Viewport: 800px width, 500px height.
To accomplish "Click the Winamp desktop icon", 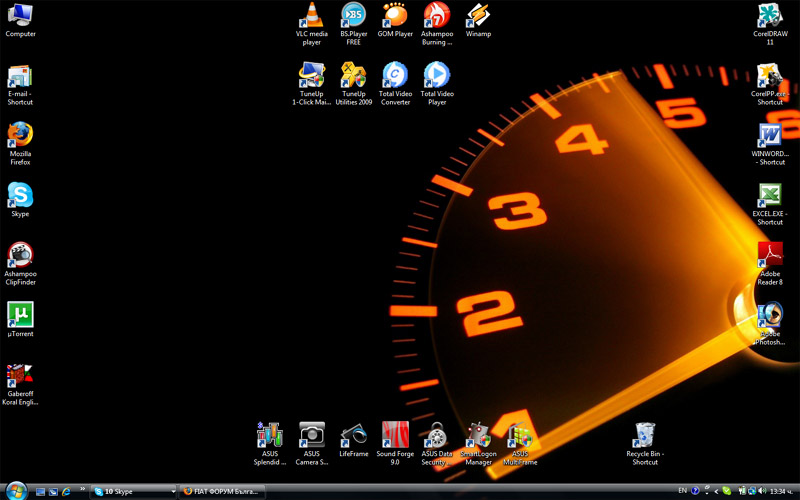I will (x=478, y=16).
